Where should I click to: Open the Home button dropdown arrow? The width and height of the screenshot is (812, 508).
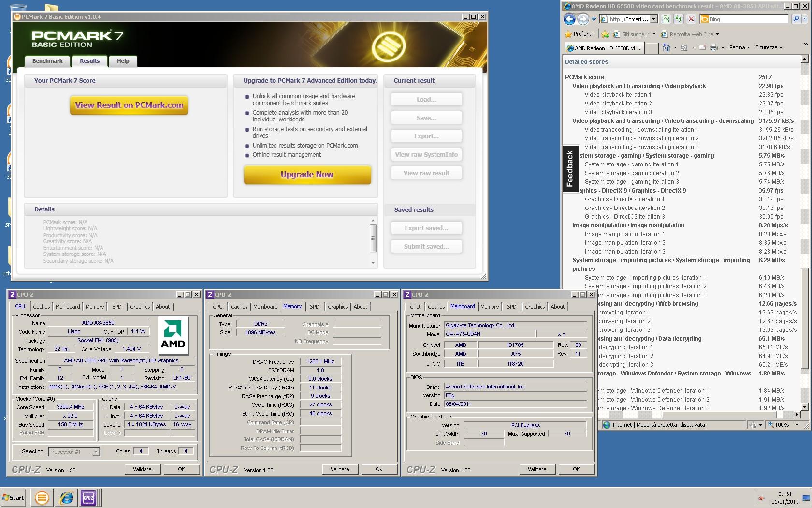point(675,48)
